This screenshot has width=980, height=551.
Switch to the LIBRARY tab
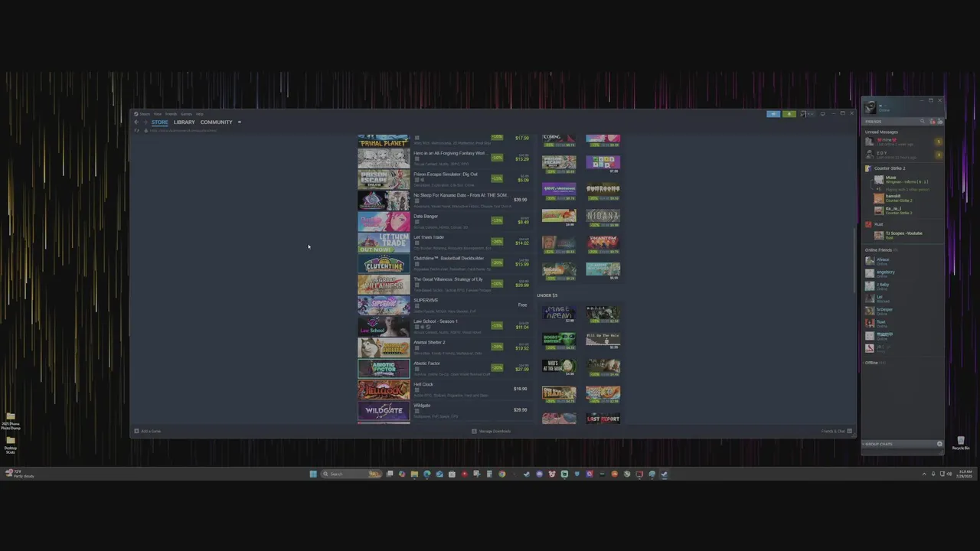[185, 122]
